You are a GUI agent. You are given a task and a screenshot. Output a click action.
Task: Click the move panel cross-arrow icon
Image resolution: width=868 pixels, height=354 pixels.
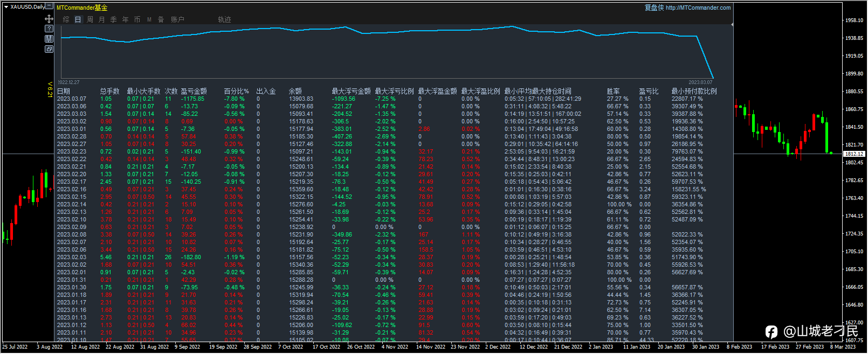coord(49,19)
